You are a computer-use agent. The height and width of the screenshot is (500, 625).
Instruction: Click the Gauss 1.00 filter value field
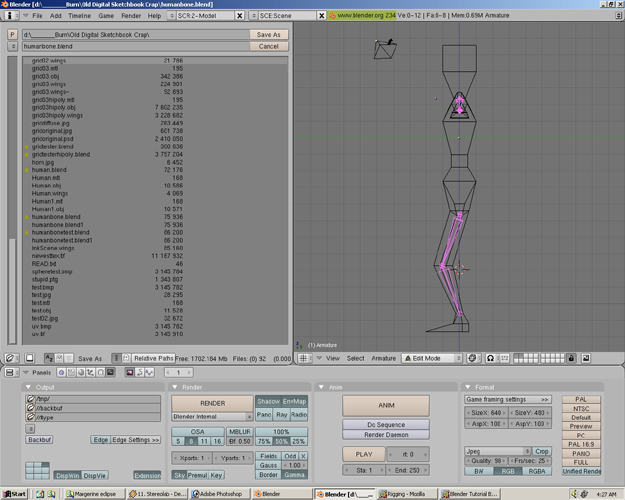(295, 465)
